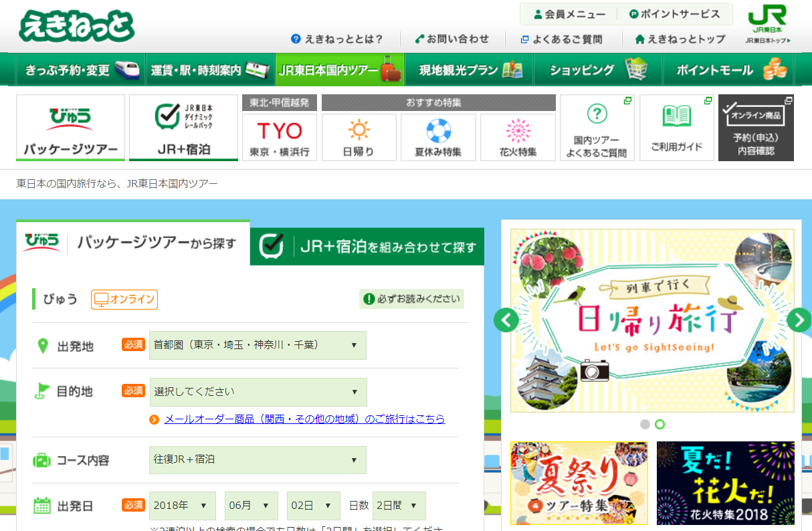The image size is (812, 531).
Task: Select the first carousel dot
Action: [x=645, y=424]
